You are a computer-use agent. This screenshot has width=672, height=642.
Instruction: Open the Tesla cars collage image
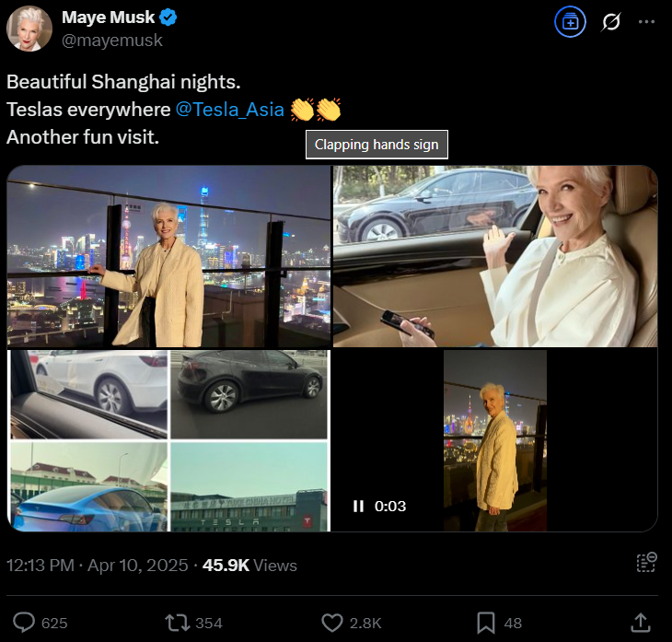click(168, 440)
